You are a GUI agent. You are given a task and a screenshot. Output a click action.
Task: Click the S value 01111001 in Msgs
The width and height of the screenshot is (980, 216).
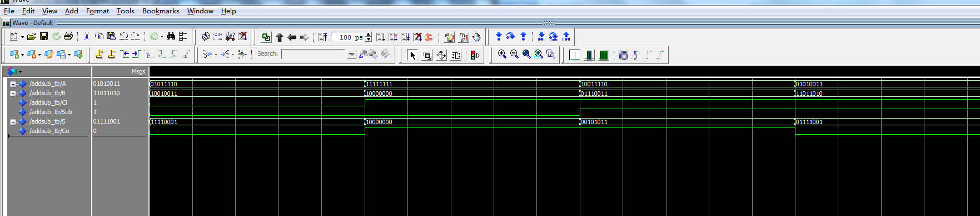pos(107,121)
